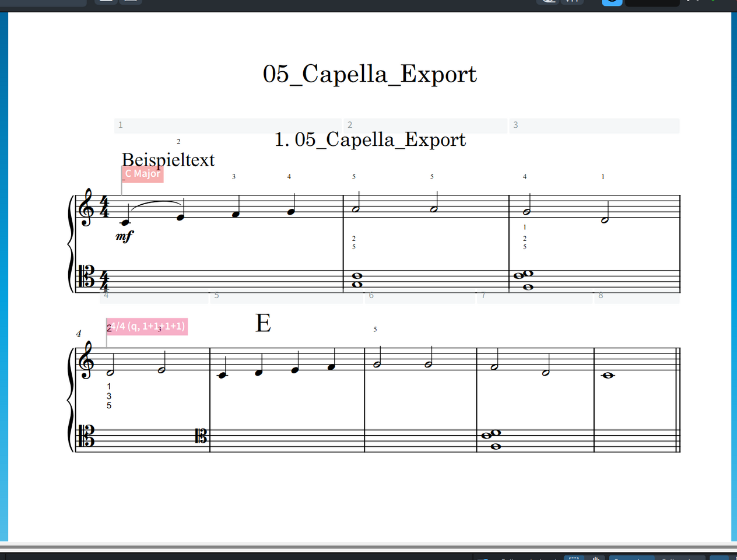737x560 pixels.
Task: Select the whole-note chord in bar 3 lower staff
Action: pos(524,279)
